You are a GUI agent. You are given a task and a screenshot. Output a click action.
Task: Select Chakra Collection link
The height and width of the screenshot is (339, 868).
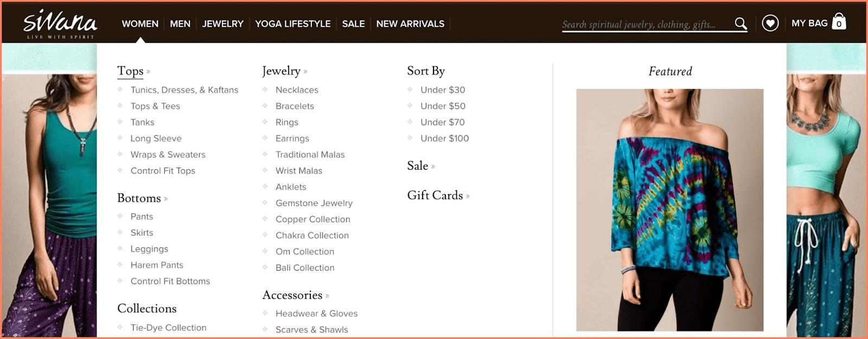[312, 235]
